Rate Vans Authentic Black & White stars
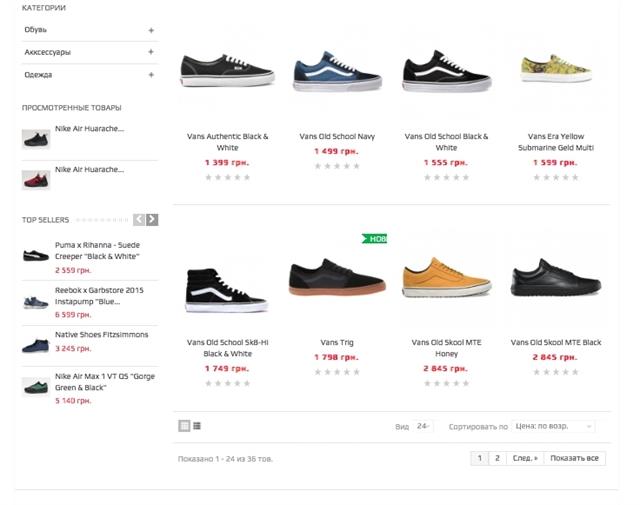 [227, 178]
